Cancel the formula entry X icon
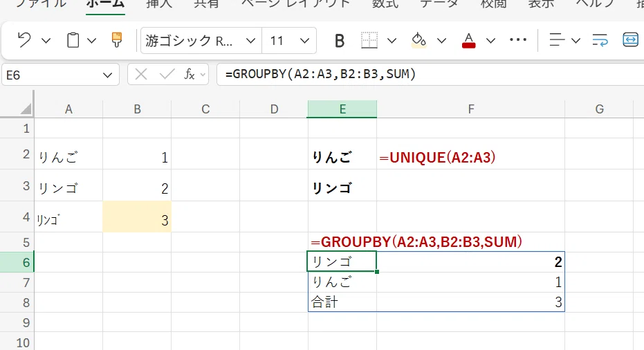This screenshot has width=644, height=350. point(141,74)
